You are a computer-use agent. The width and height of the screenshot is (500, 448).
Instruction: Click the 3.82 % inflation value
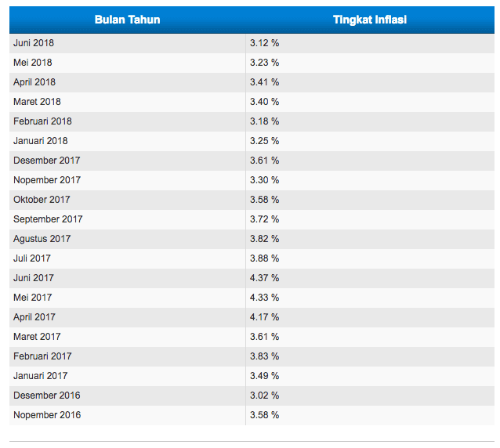point(264,239)
